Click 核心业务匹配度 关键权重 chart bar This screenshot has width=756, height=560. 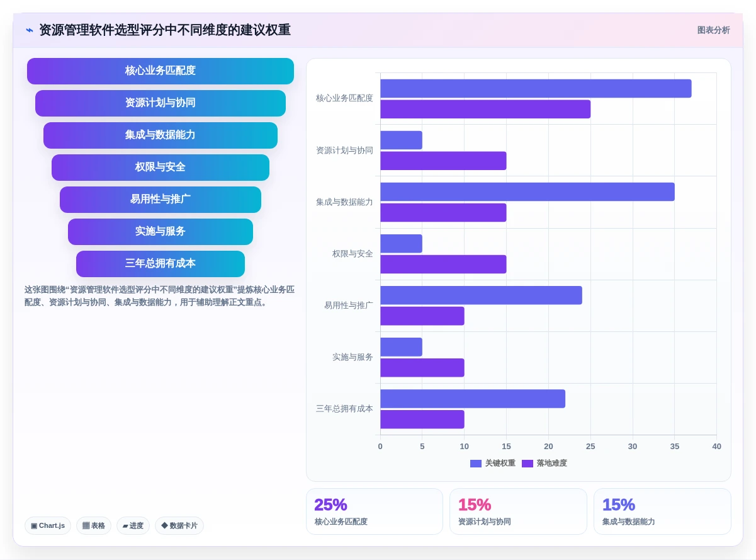tap(536, 88)
